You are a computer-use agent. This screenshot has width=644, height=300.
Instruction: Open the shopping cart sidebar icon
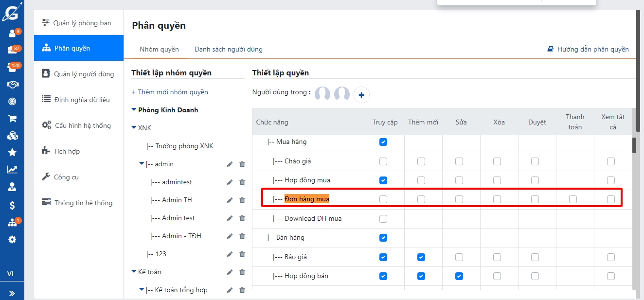point(12,119)
